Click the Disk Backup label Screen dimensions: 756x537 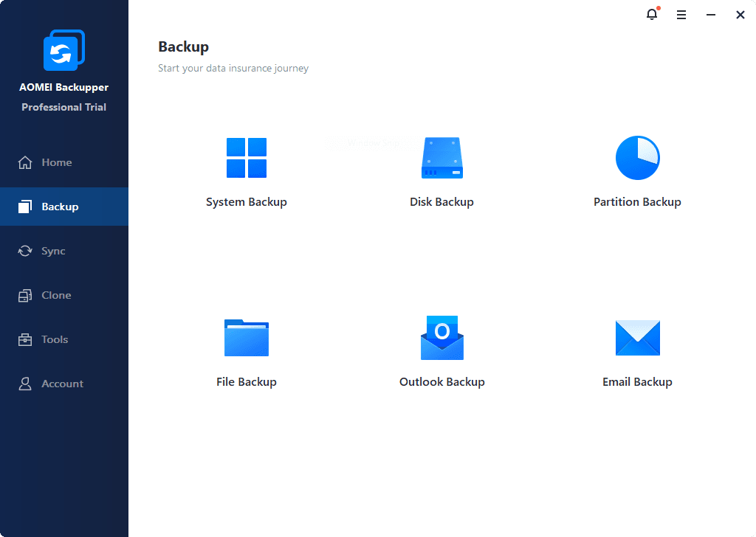click(x=441, y=202)
